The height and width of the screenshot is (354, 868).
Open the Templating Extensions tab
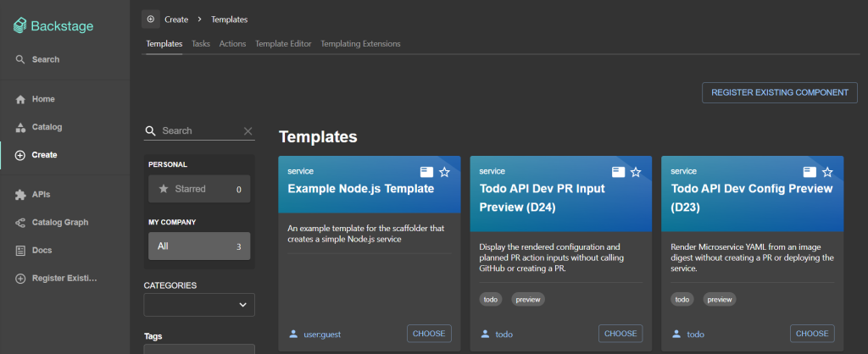point(360,43)
